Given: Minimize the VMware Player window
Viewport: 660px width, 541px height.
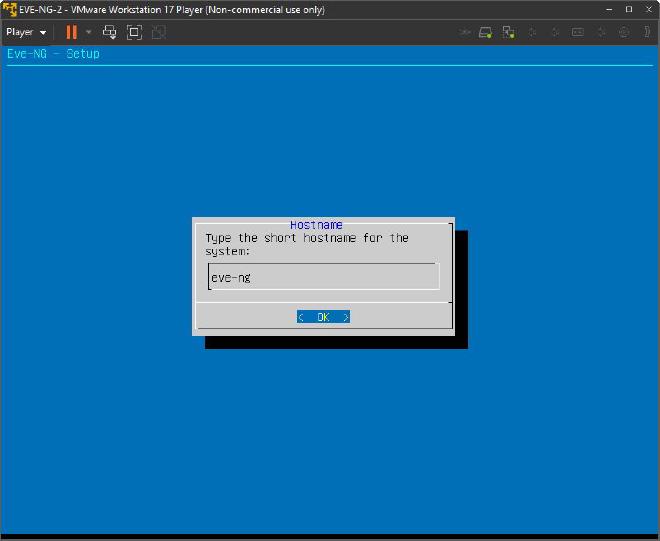Looking at the screenshot, I should pos(609,9).
